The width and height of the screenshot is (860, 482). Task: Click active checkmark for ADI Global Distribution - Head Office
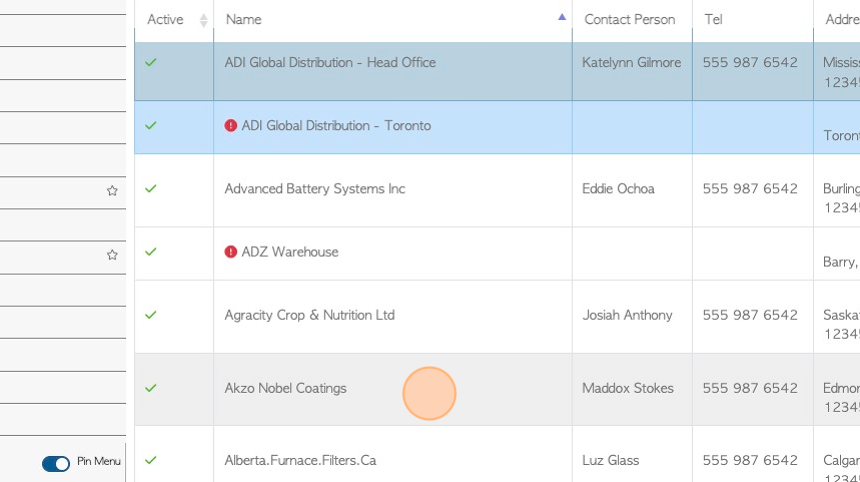(151, 63)
